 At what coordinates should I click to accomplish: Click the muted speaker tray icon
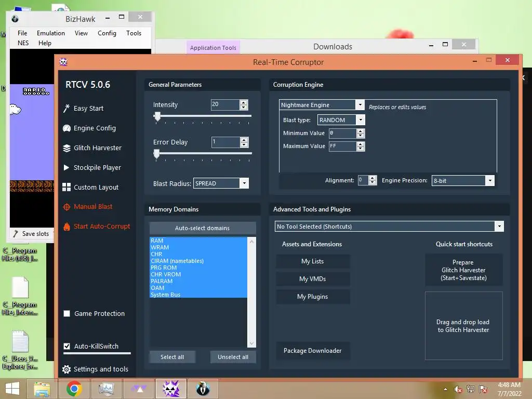[458, 390]
